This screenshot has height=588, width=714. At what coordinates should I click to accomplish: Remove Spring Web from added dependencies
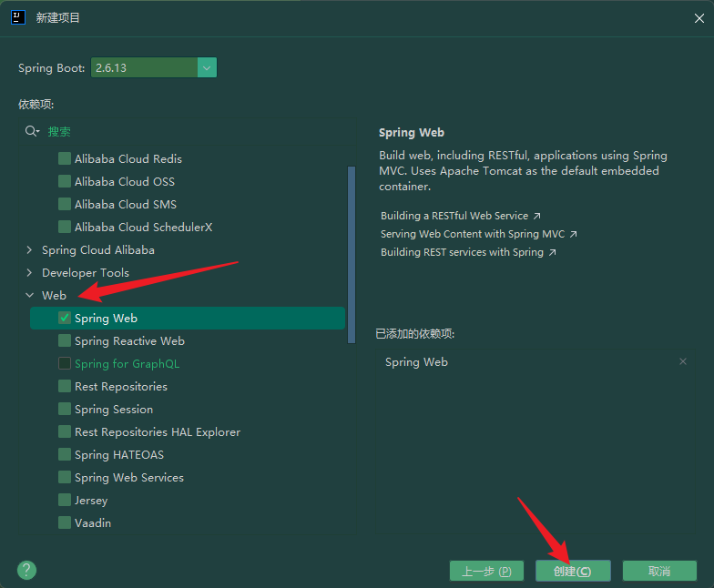click(683, 361)
